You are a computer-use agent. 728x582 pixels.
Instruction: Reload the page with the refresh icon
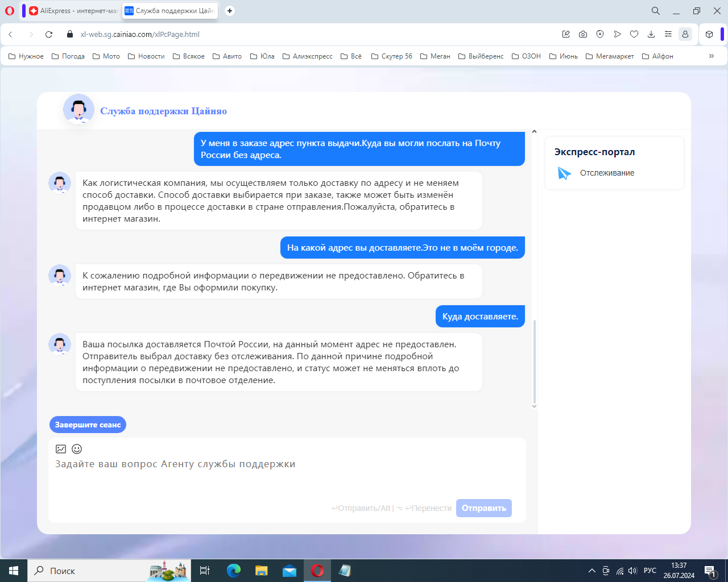49,35
